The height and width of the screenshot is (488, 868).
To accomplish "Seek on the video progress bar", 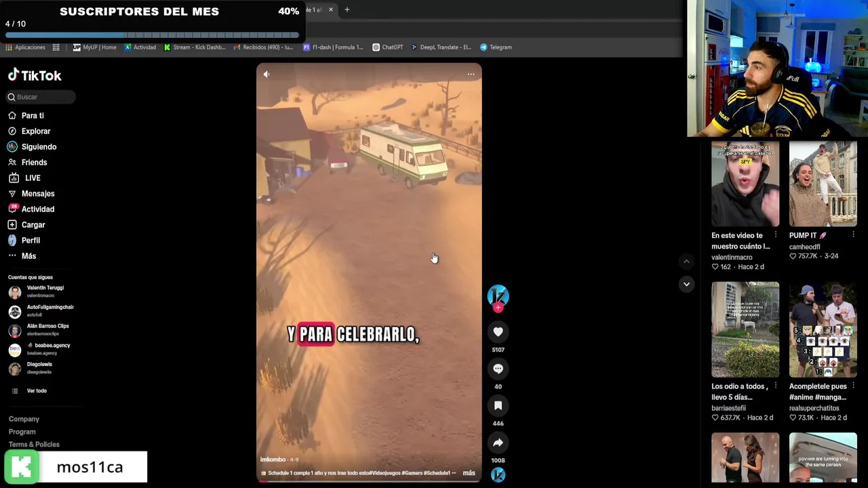I will (369, 481).
